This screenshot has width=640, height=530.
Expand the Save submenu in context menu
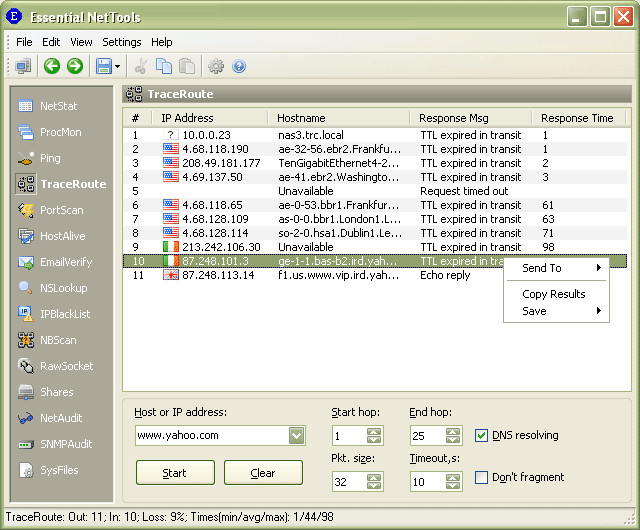(557, 311)
